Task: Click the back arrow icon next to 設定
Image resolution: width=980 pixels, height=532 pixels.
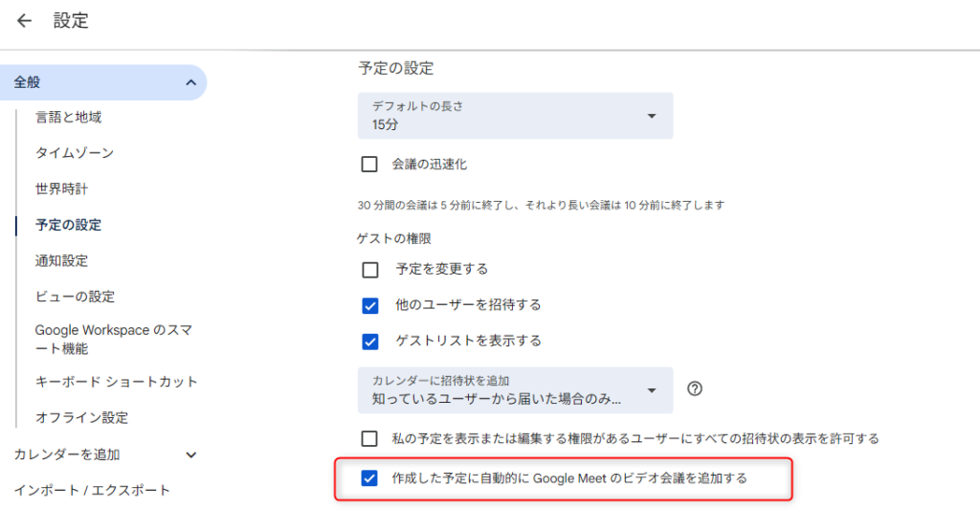Action: [x=25, y=21]
